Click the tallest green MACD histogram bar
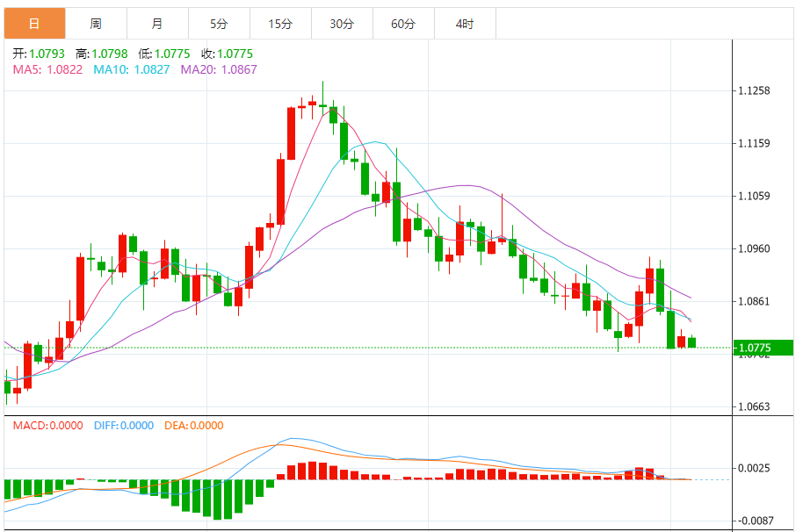The width and height of the screenshot is (803, 532). (218, 500)
